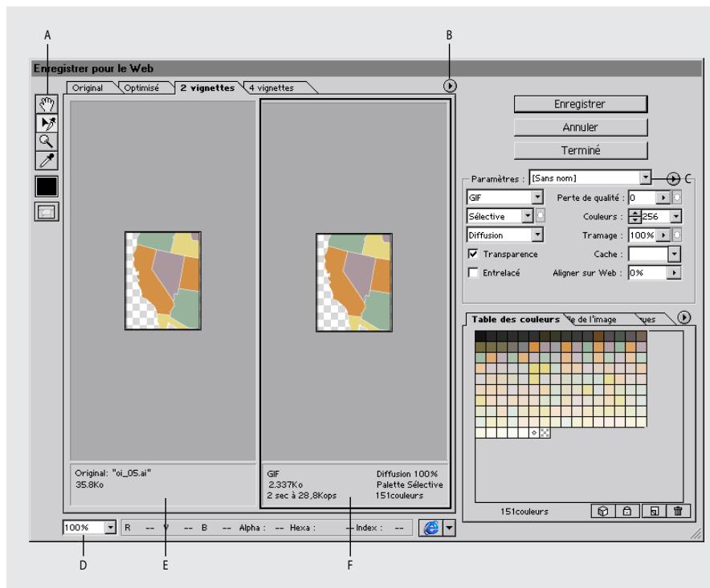The image size is (710, 588).
Task: Click the black eyedropper color box
Action: coord(47,186)
